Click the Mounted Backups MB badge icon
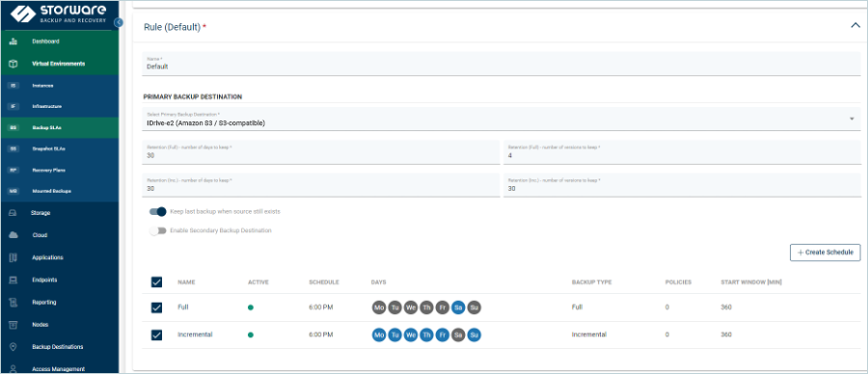The height and width of the screenshot is (374, 868). coord(14,191)
